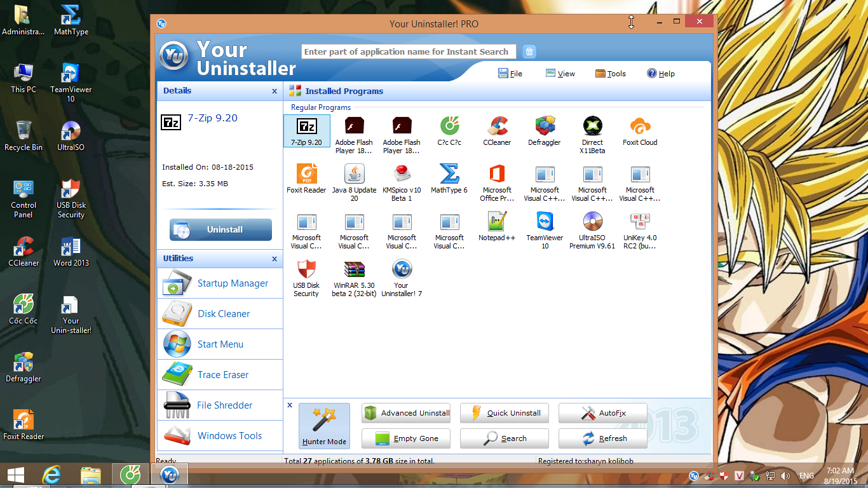Click the Windows Start button
Image resolution: width=868 pixels, height=488 pixels.
16,475
